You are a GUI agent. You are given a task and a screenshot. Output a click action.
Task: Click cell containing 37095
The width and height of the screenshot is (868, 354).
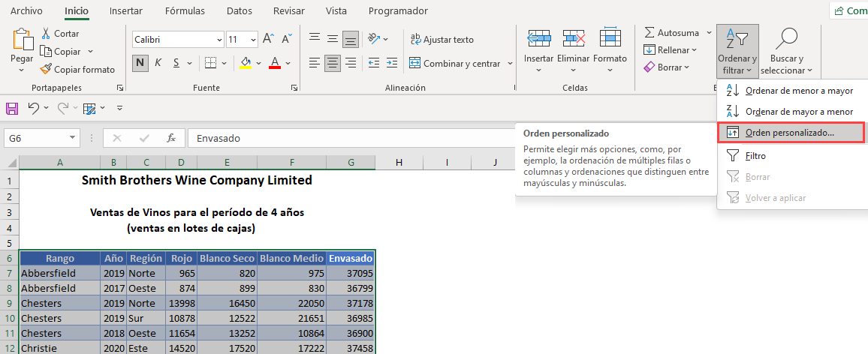(351, 273)
